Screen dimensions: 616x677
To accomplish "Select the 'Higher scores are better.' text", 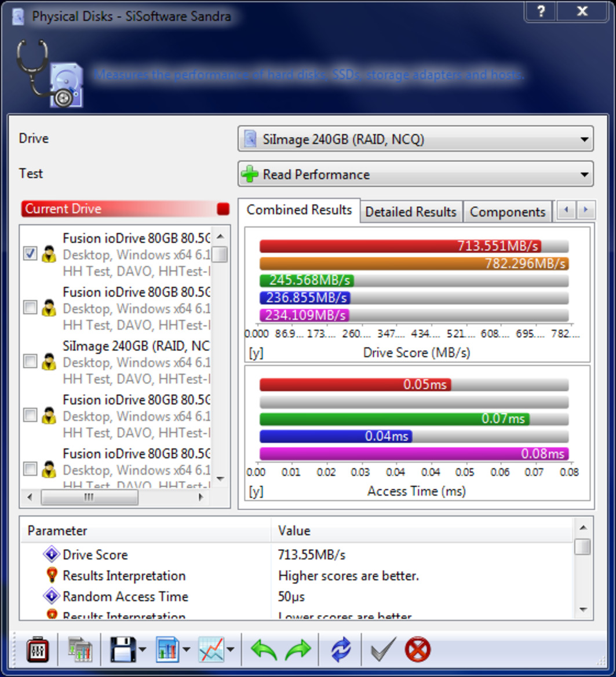I will (348, 576).
